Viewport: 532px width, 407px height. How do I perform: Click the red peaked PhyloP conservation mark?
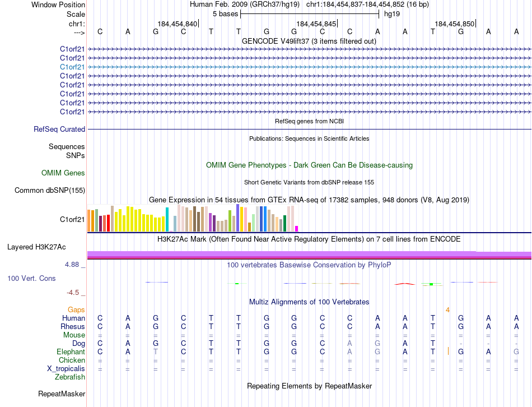pyautogui.click(x=405, y=284)
